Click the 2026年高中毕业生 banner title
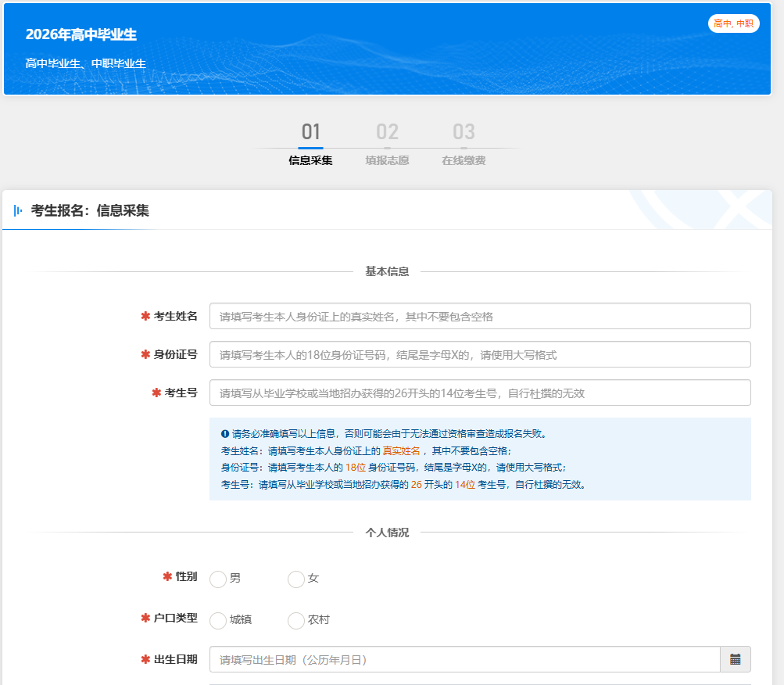Image resolution: width=784 pixels, height=685 pixels. [81, 35]
